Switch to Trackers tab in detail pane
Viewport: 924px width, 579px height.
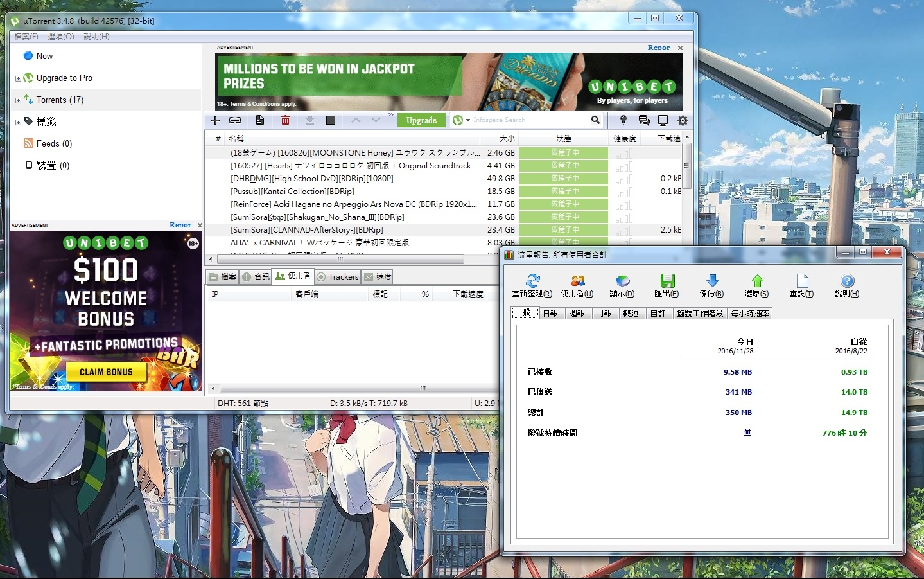338,277
